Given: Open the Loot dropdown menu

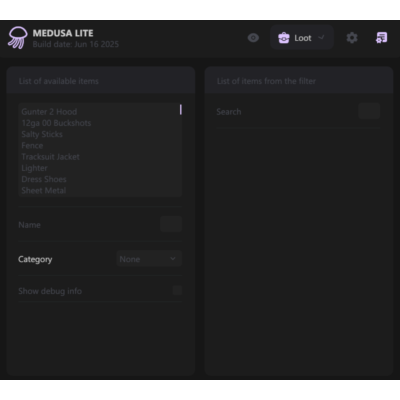Looking at the screenshot, I should [x=302, y=38].
